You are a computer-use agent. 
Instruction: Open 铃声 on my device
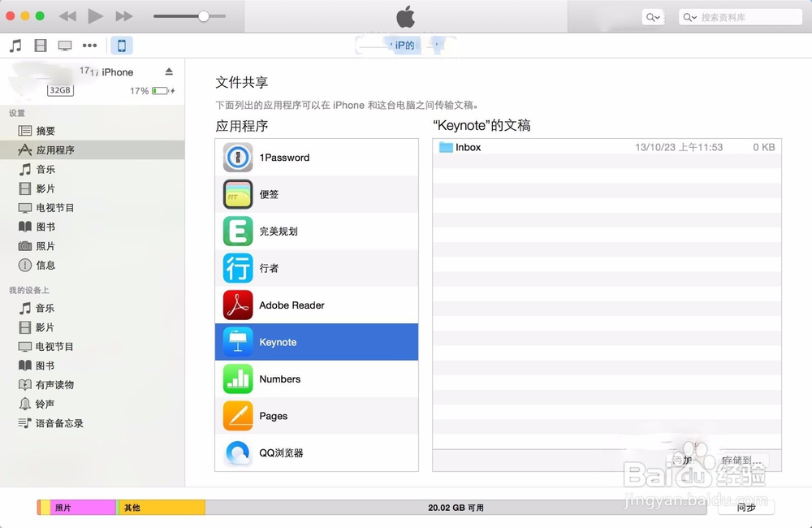pos(93,404)
